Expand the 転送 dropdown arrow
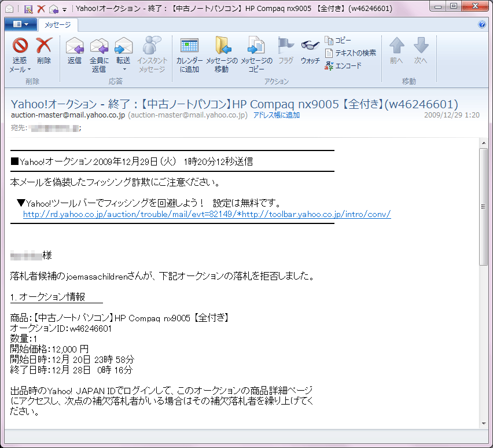This screenshot has width=493, height=448. (x=124, y=69)
